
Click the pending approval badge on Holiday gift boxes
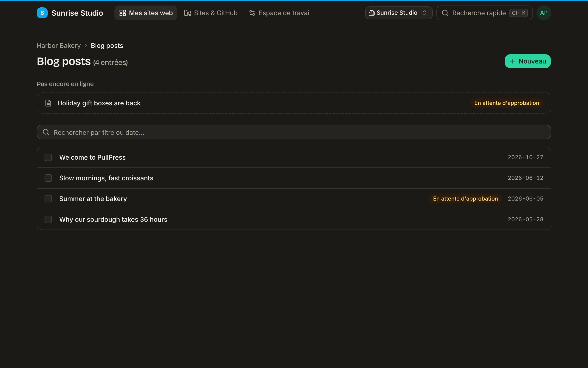click(507, 103)
